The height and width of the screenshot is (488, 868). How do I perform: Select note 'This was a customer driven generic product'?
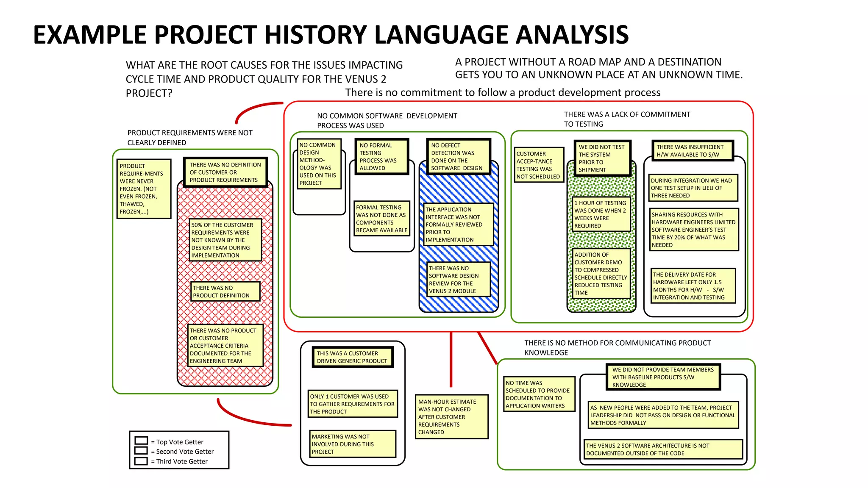[353, 357]
